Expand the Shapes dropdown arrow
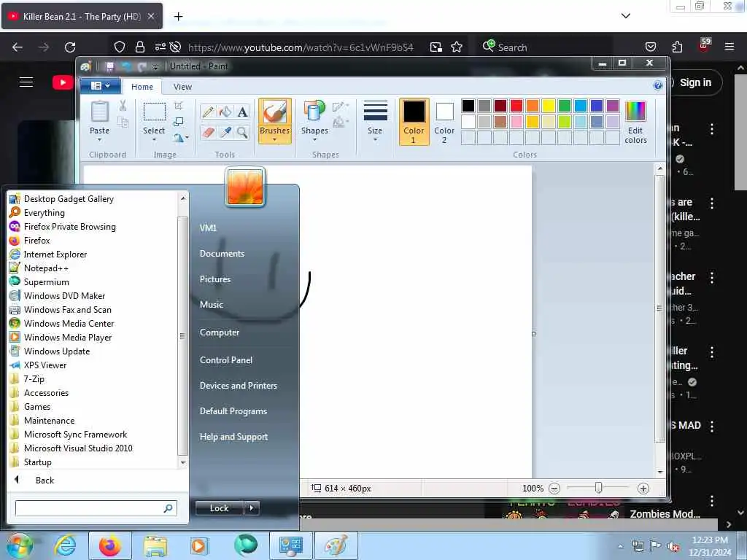747x560 pixels. [314, 140]
